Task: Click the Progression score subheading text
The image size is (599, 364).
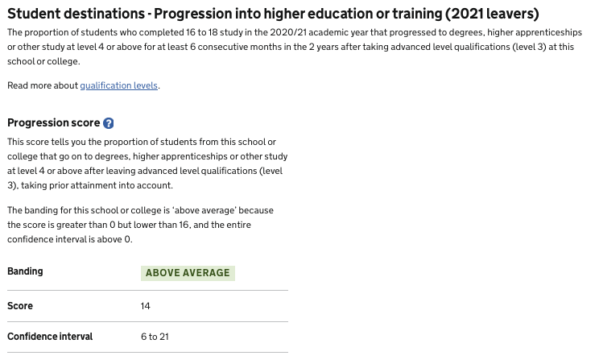Action: (x=53, y=122)
